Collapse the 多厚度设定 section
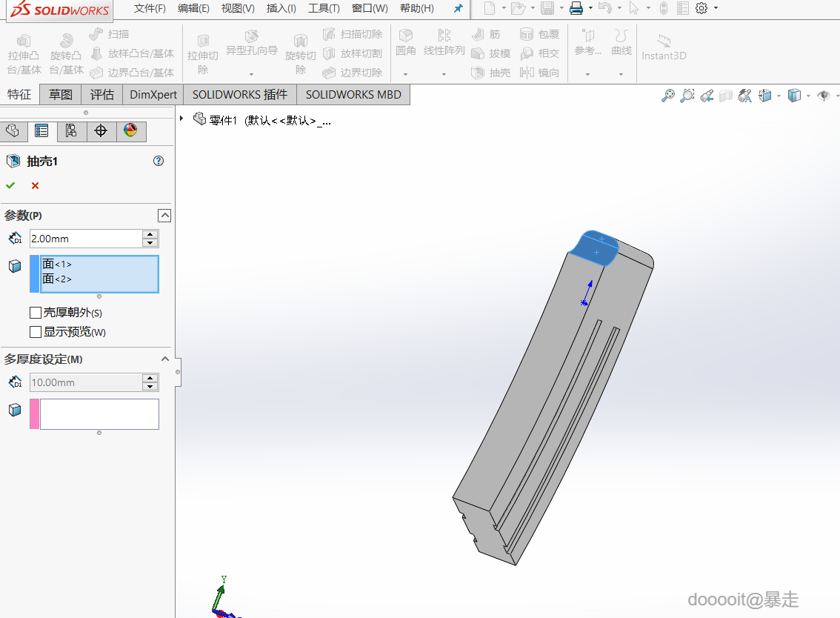 [165, 359]
